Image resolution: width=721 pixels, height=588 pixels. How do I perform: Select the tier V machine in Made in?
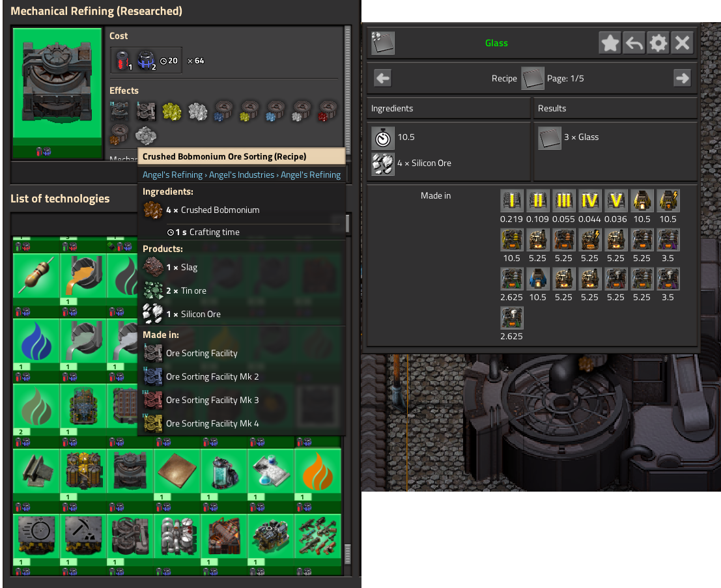[615, 201]
